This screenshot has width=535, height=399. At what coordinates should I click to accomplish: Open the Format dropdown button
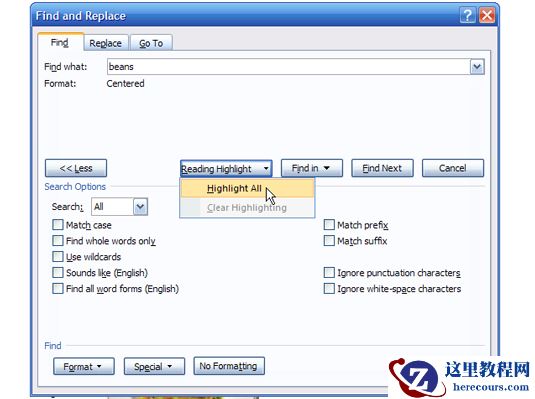click(84, 367)
